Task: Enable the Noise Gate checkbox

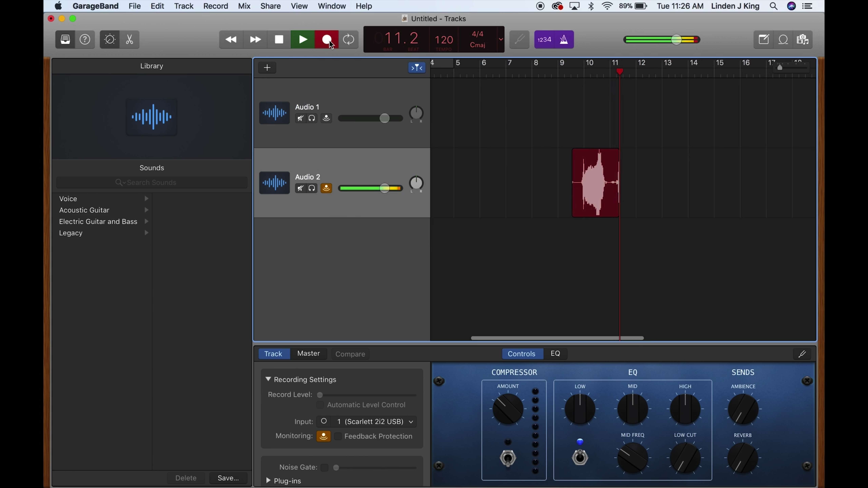Action: coord(324,467)
